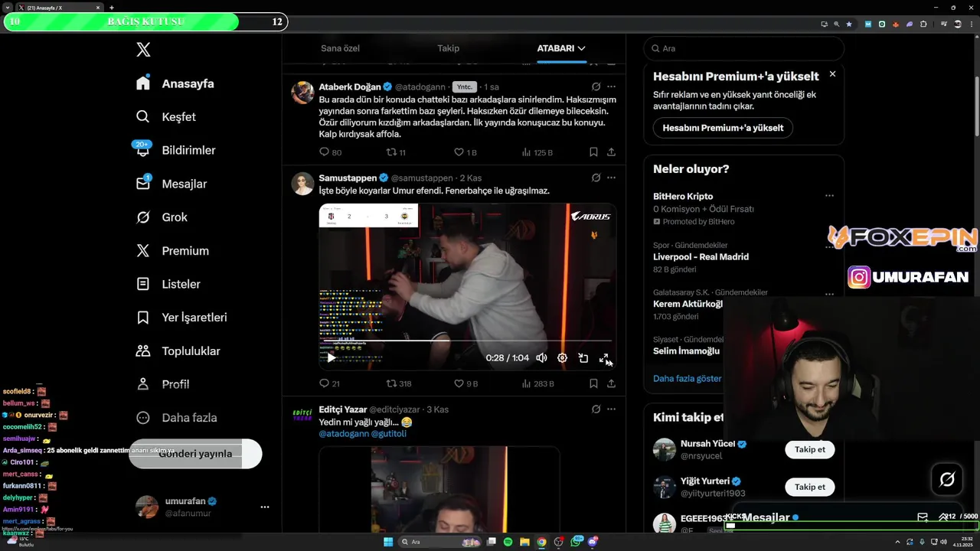
Task: View stats of Ataberk Doğan's post
Action: pos(537,152)
